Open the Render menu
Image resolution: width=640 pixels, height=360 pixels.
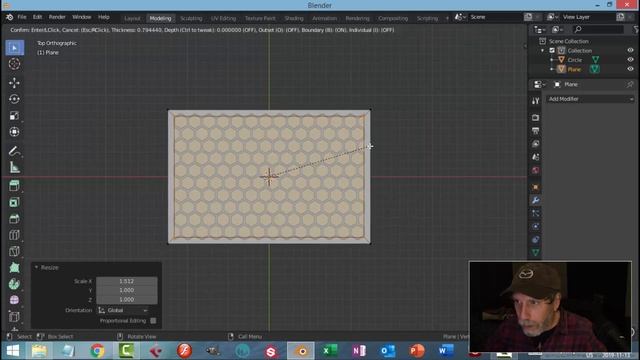57,17
